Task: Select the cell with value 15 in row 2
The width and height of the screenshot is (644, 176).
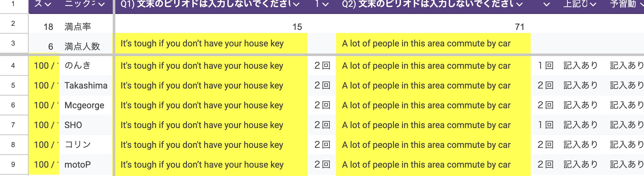Action: (211, 27)
